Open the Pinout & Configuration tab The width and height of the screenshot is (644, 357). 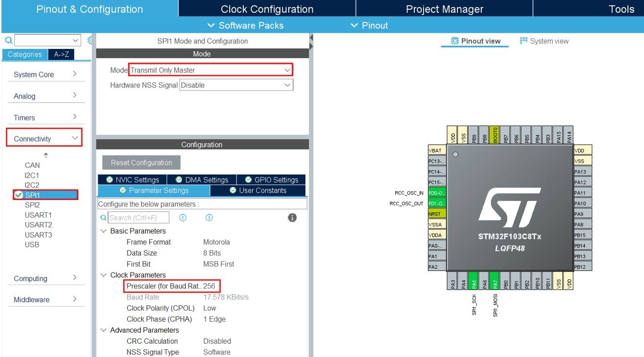pyautogui.click(x=89, y=9)
